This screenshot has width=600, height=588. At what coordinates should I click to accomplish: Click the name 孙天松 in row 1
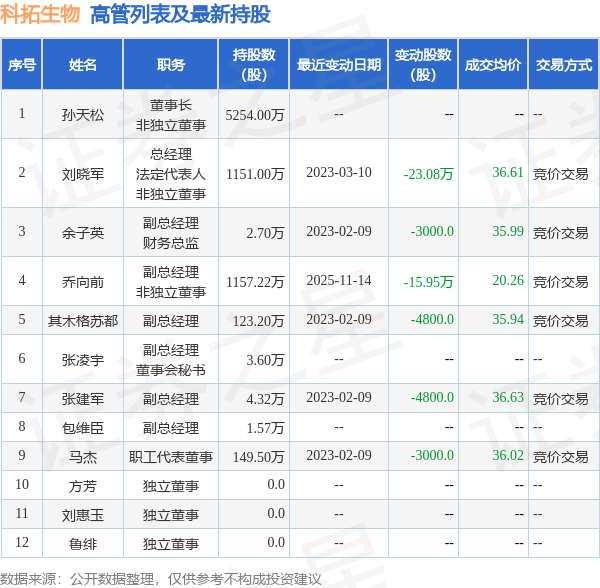point(83,115)
